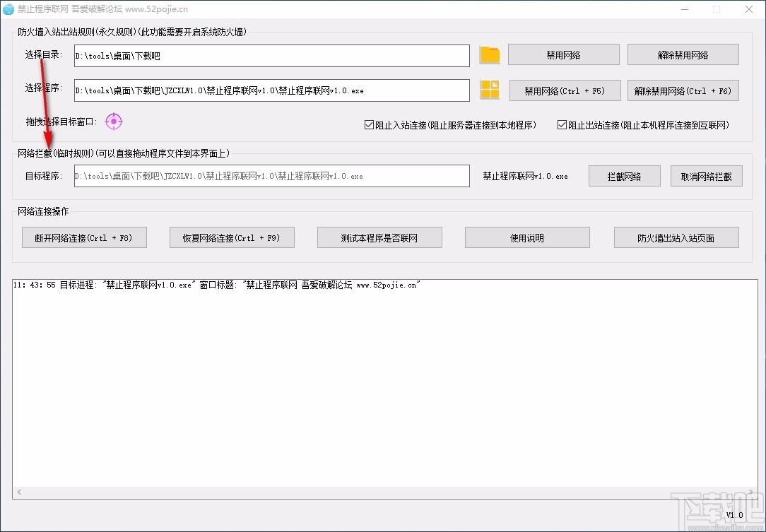Click the 拖拽选择目标窗口 label
Image resolution: width=766 pixels, height=532 pixels.
(60, 121)
